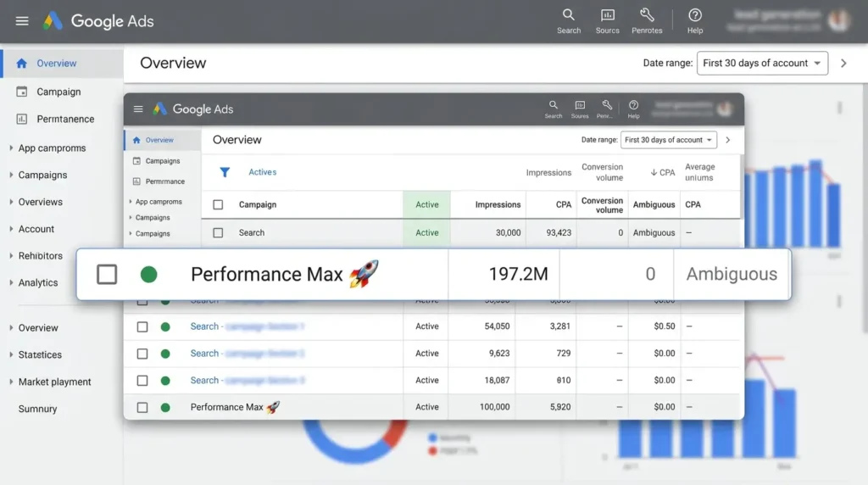Image resolution: width=868 pixels, height=485 pixels.
Task: Click Campaigns icon in inner sidebar
Action: click(136, 161)
